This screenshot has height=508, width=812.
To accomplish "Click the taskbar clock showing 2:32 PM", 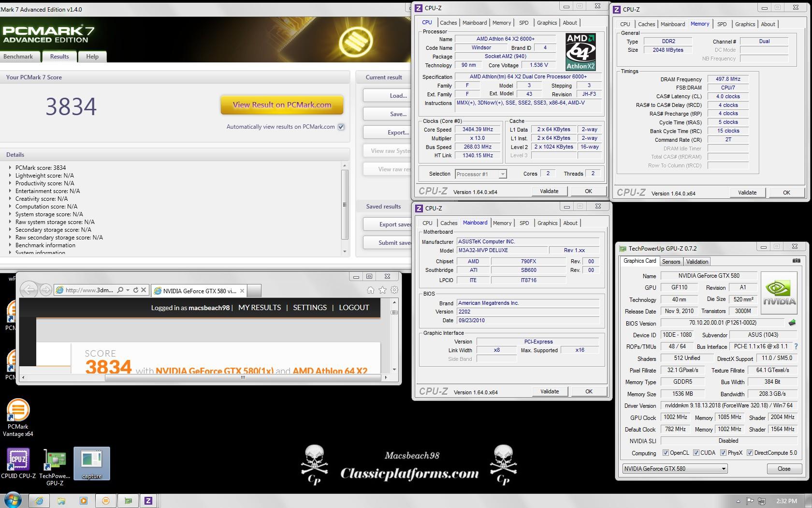I will (x=786, y=501).
